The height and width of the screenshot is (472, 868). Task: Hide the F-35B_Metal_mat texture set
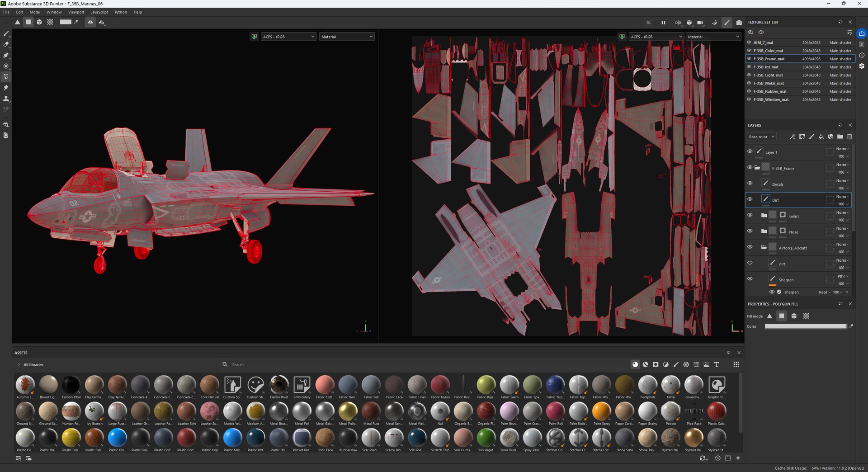pyautogui.click(x=749, y=83)
